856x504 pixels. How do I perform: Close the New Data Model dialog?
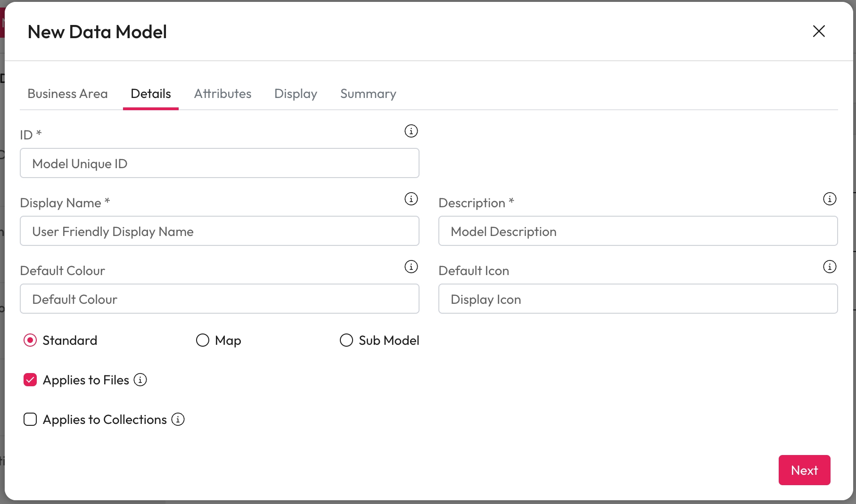click(x=819, y=31)
